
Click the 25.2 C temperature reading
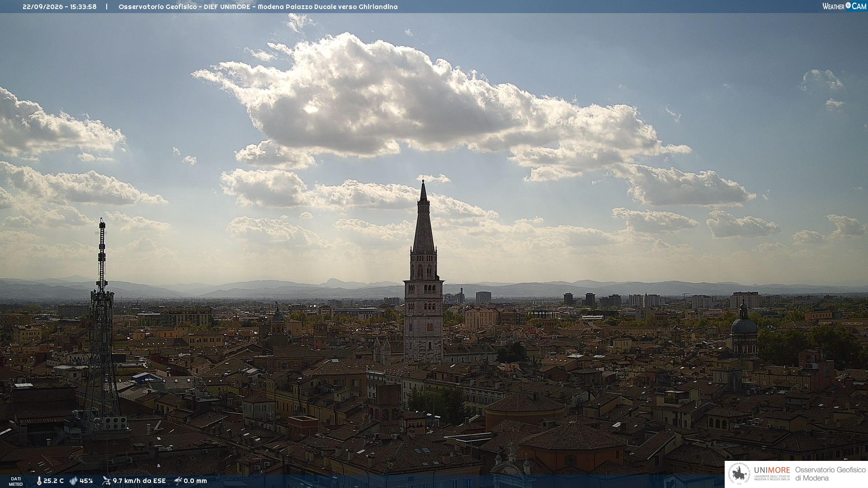53,481
